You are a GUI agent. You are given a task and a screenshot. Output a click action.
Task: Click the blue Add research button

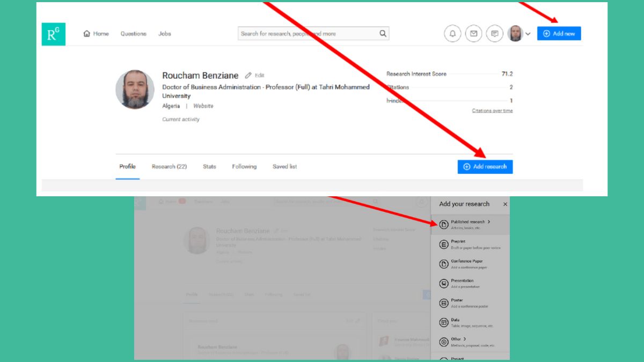[x=485, y=167]
